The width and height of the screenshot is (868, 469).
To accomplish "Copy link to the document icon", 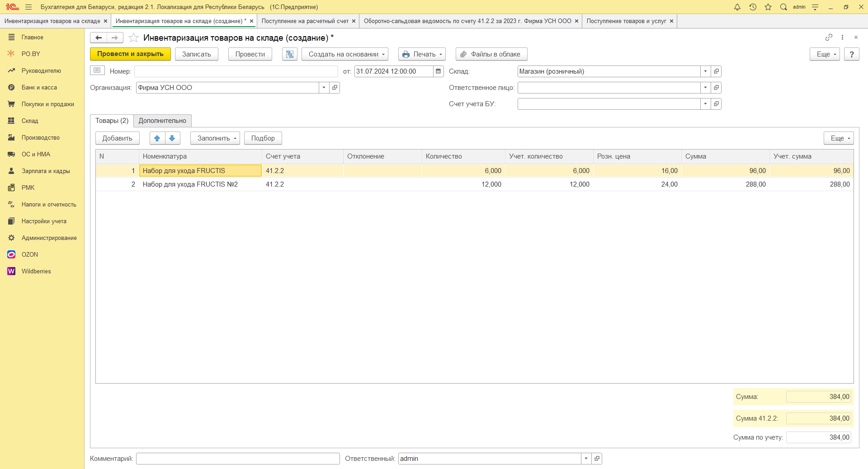I will [829, 38].
